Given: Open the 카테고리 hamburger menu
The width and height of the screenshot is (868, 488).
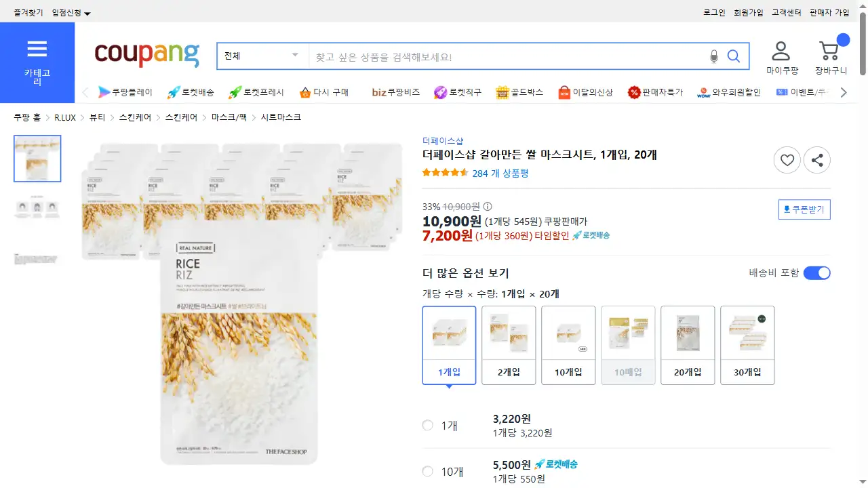Looking at the screenshot, I should click(x=37, y=62).
